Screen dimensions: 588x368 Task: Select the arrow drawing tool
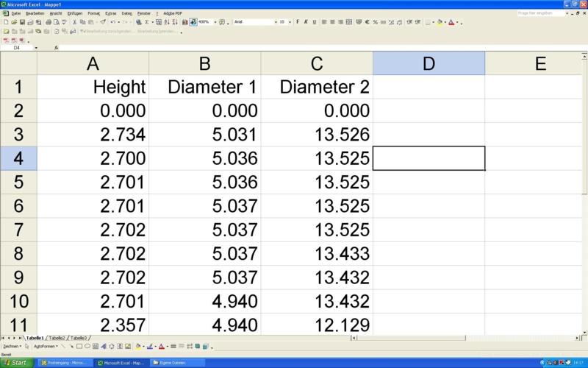71,346
